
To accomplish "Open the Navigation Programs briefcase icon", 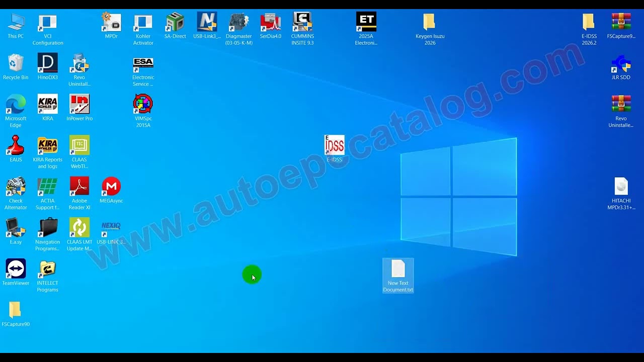I will [48, 235].
